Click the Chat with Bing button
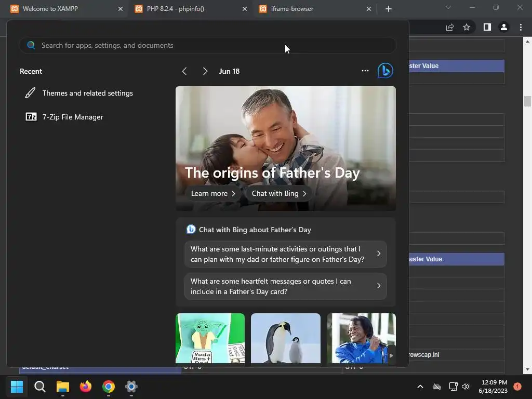 [279, 193]
